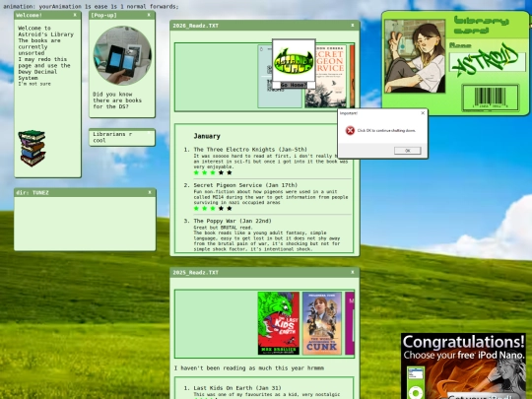Click the Go Home? button
This screenshot has height=399, width=532.
click(294, 85)
